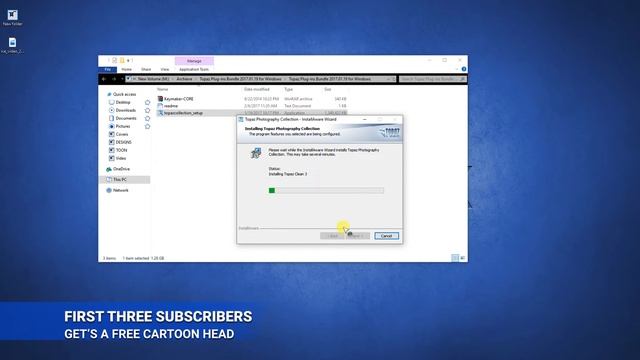Click the disabled Back button in wizard
The image size is (640, 360).
(333, 236)
